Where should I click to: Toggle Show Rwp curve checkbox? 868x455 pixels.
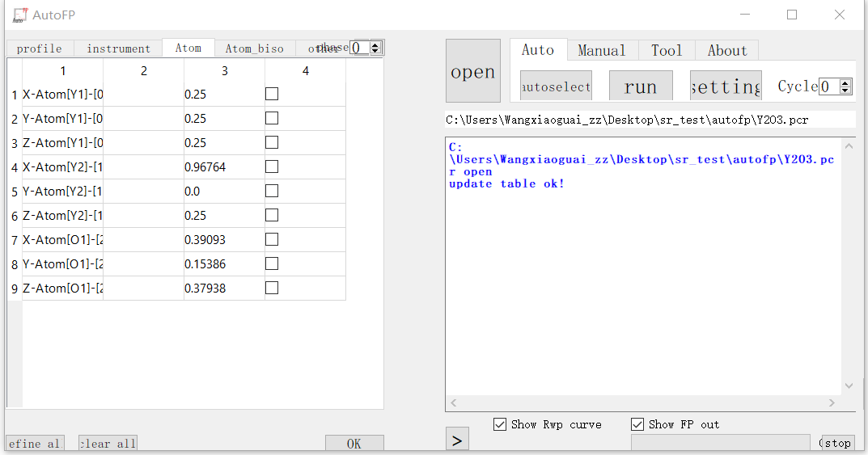click(x=501, y=424)
